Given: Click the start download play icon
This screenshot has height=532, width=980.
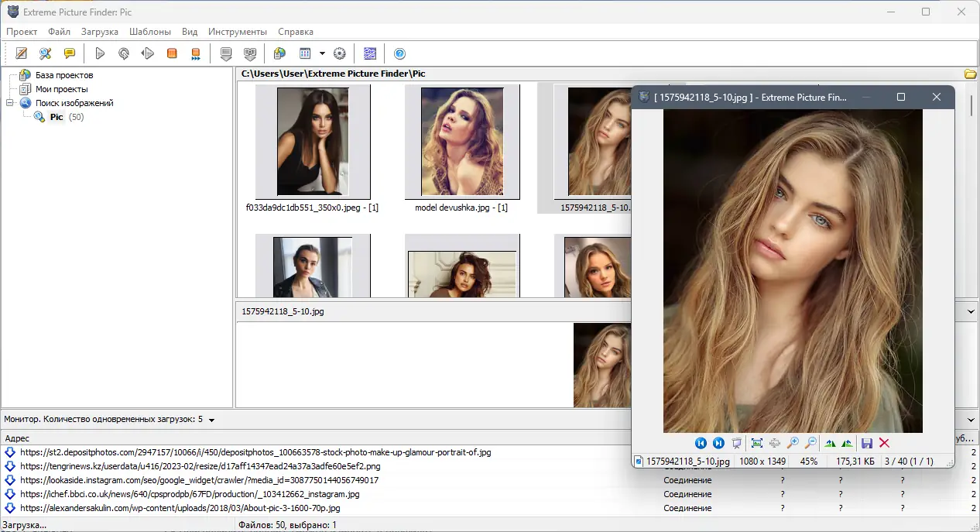Looking at the screenshot, I should (100, 53).
